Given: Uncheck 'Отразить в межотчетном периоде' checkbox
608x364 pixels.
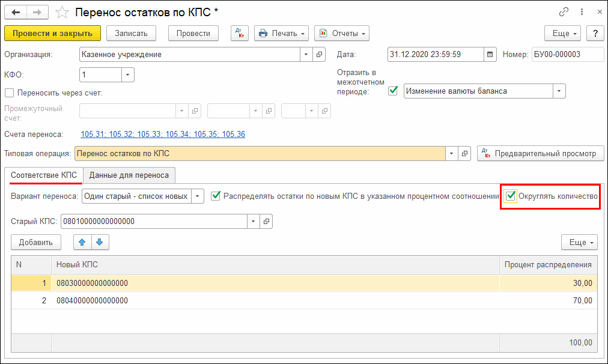Looking at the screenshot, I should [393, 91].
